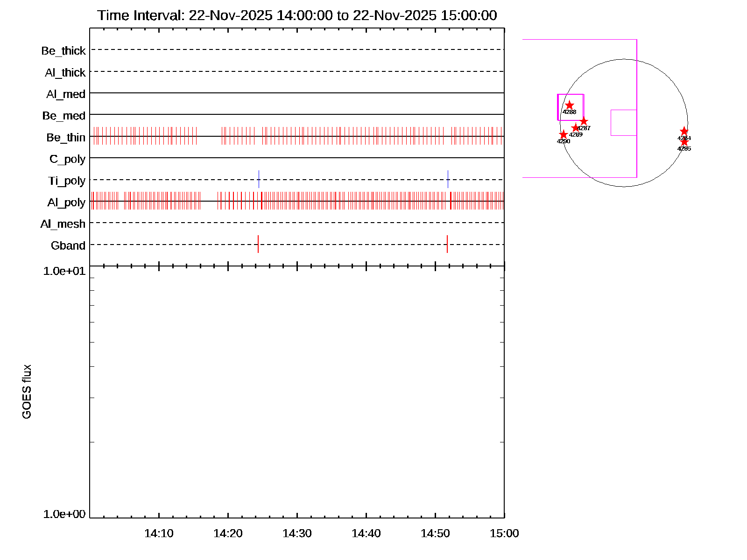Viewport: 747px width, 560px height.
Task: Click the red star for region 4288
Action: pos(569,105)
